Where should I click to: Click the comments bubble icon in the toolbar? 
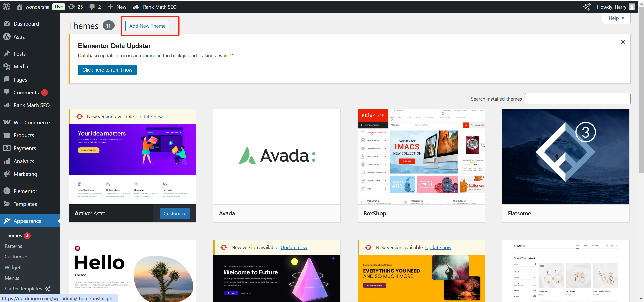click(x=92, y=7)
